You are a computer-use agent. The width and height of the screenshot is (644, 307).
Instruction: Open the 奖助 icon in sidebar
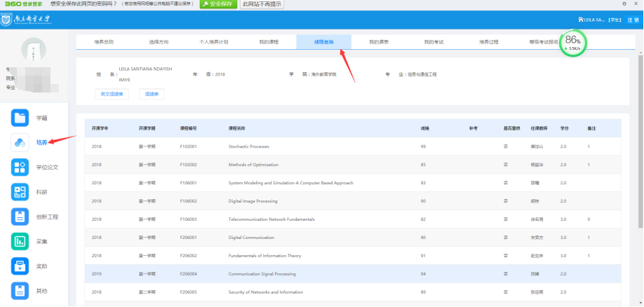click(x=20, y=266)
